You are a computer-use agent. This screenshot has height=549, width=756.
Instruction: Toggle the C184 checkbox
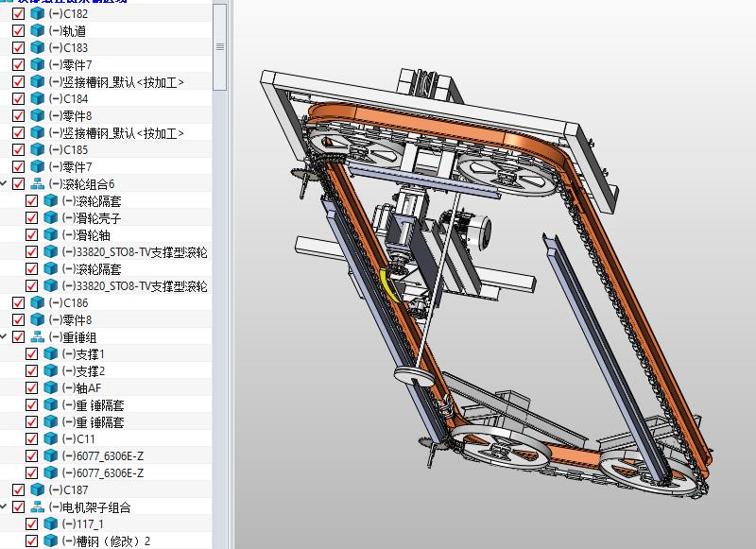click(x=18, y=98)
